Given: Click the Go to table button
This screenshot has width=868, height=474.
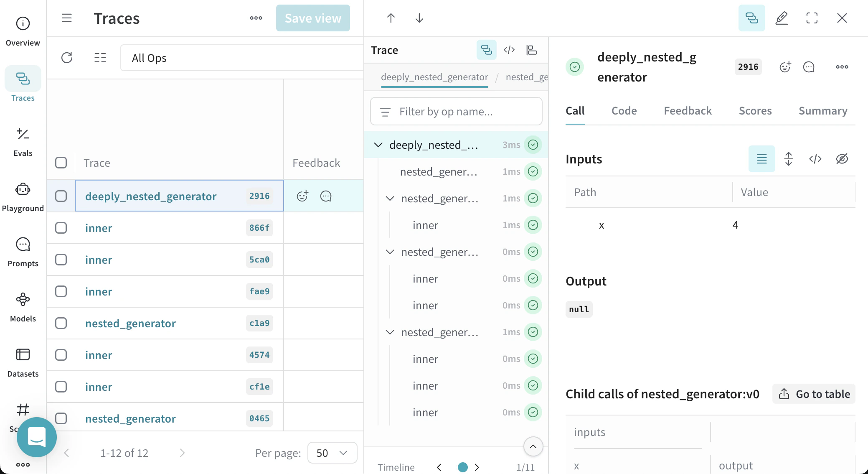Looking at the screenshot, I should pyautogui.click(x=814, y=394).
